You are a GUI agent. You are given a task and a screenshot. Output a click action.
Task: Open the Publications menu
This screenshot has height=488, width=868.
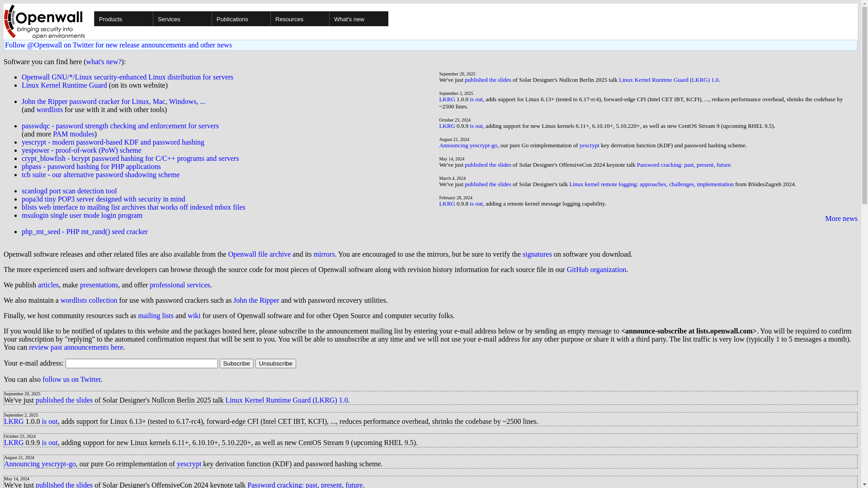click(241, 19)
